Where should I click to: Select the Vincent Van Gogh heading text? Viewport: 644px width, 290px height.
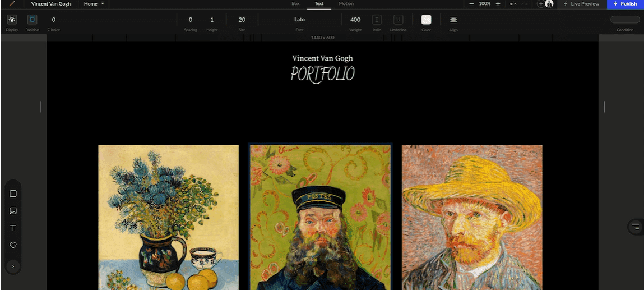(x=322, y=58)
